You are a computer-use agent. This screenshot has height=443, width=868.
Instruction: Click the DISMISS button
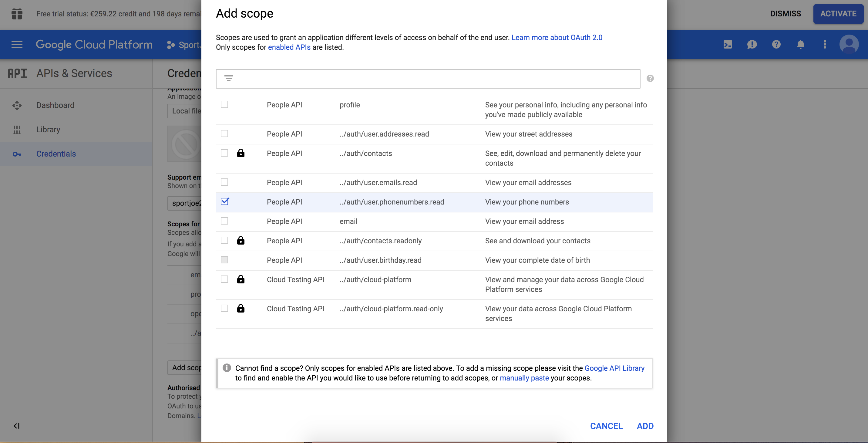pos(786,14)
